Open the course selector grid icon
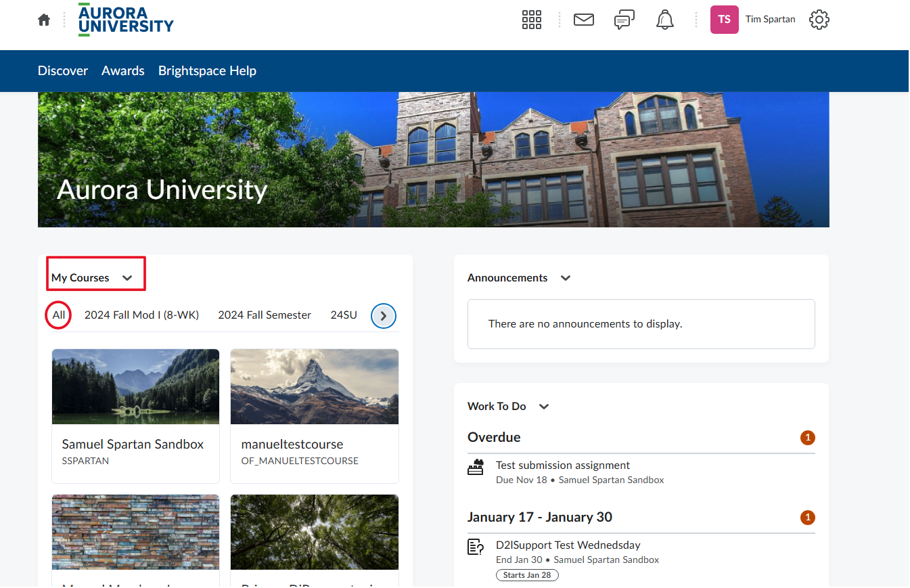910x588 pixels. (x=532, y=20)
